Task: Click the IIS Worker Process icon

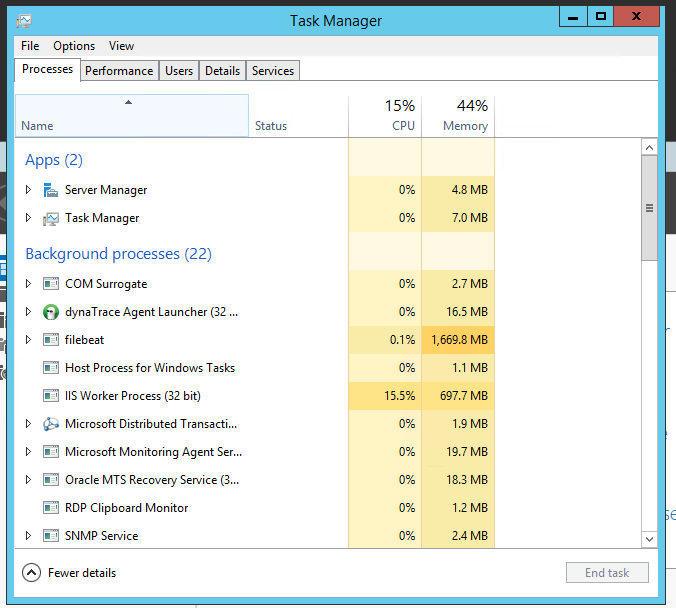Action: pyautogui.click(x=51, y=396)
